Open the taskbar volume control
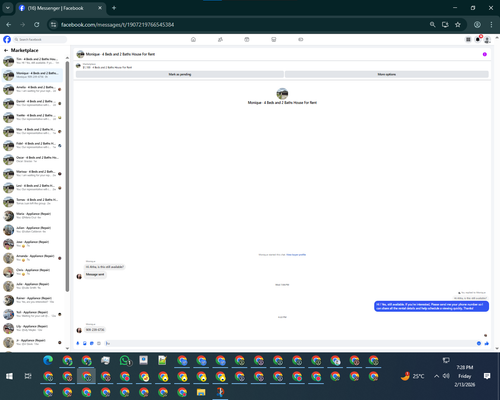 (446, 376)
